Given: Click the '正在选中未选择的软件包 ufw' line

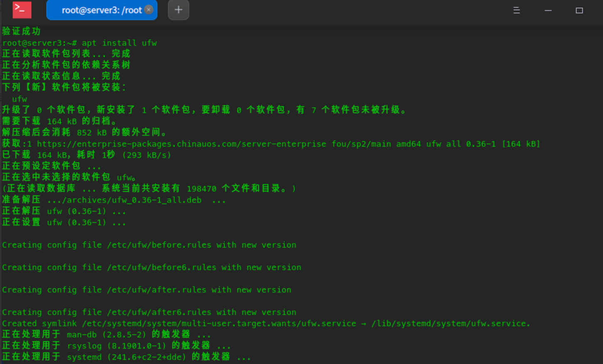Looking at the screenshot, I should point(69,177).
